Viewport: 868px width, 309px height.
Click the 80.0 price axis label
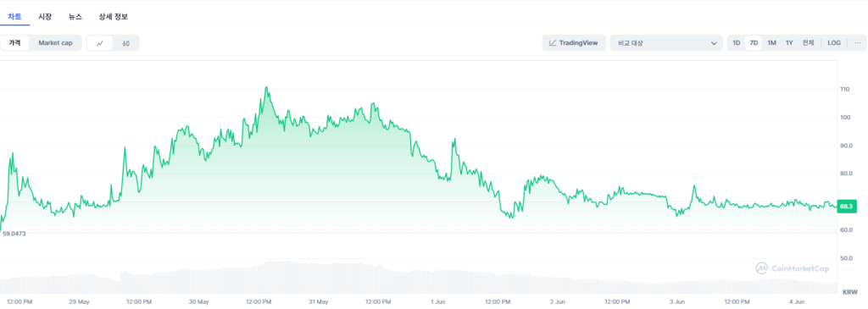point(847,174)
